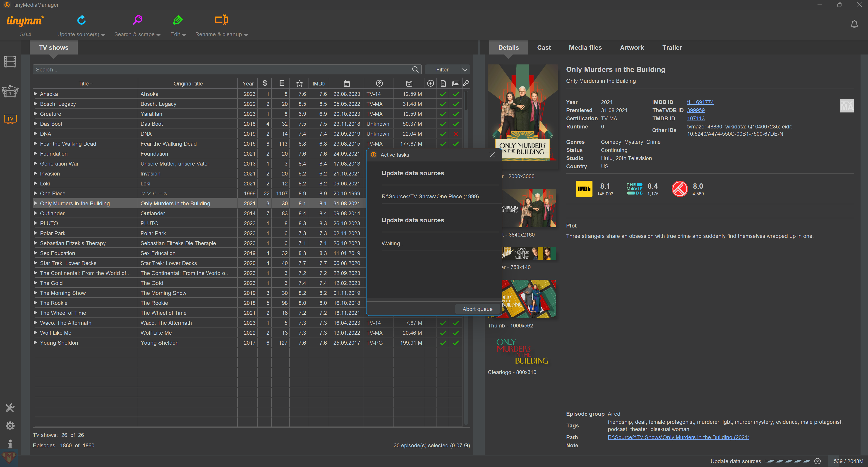The width and height of the screenshot is (868, 467).
Task: Expand the Young Sheldon episodes list
Action: (x=35, y=343)
